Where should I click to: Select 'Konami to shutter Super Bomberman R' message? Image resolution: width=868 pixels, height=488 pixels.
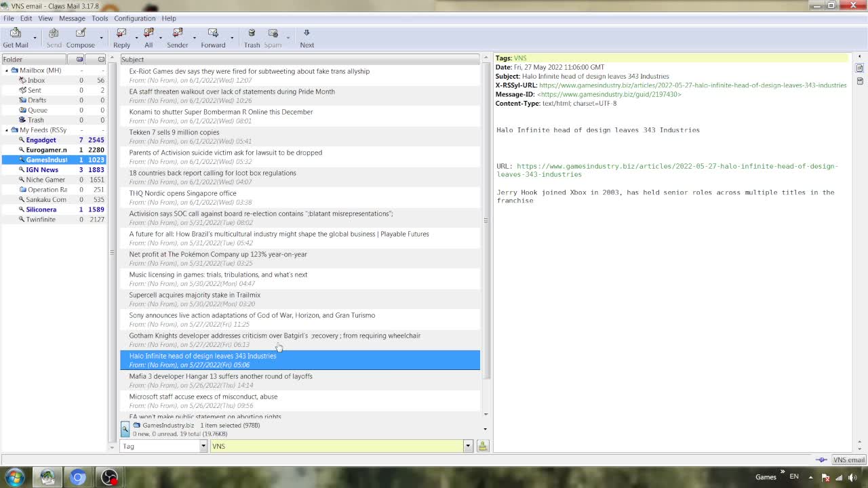pyautogui.click(x=300, y=116)
